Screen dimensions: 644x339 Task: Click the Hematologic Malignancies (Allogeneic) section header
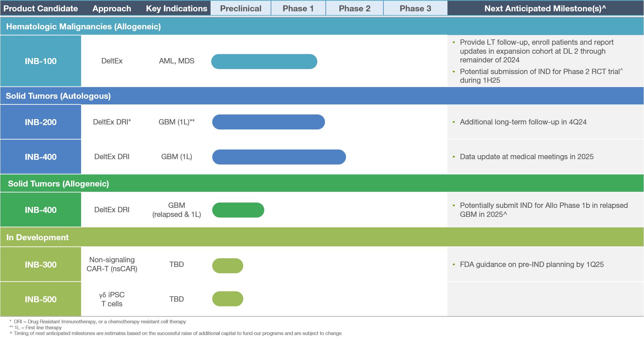point(83,27)
